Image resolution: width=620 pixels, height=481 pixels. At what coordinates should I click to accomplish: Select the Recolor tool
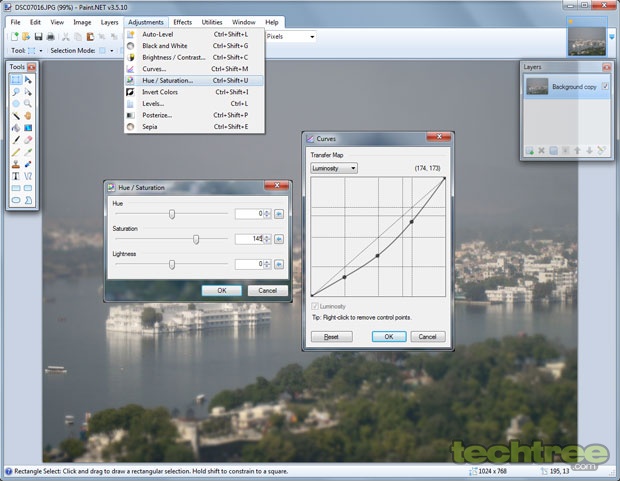point(28,164)
